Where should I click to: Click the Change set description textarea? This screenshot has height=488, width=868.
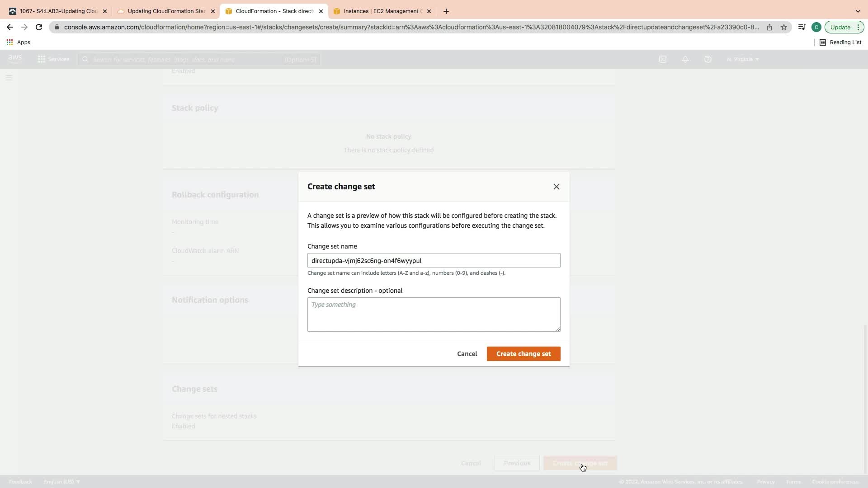[x=433, y=314]
